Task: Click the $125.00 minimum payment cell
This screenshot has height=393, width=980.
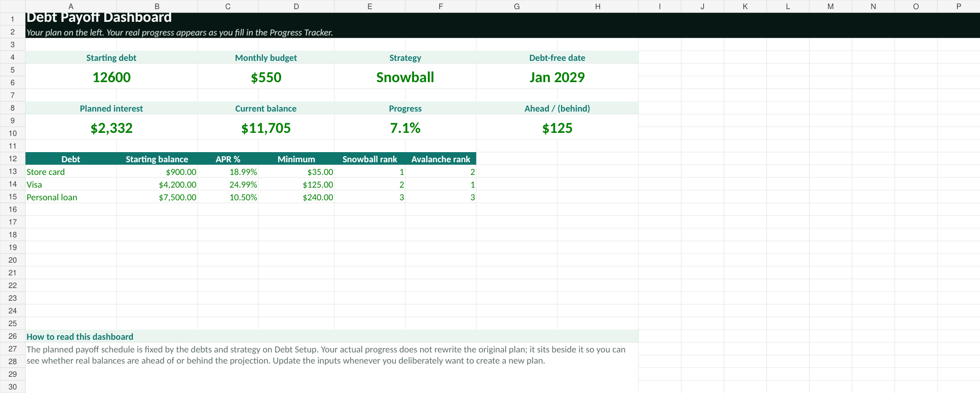Action: 296,185
